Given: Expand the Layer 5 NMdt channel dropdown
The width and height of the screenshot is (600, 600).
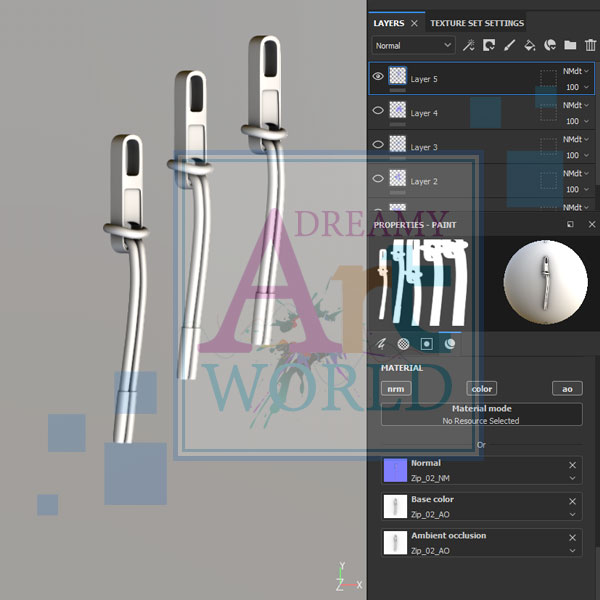Looking at the screenshot, I should click(x=576, y=71).
